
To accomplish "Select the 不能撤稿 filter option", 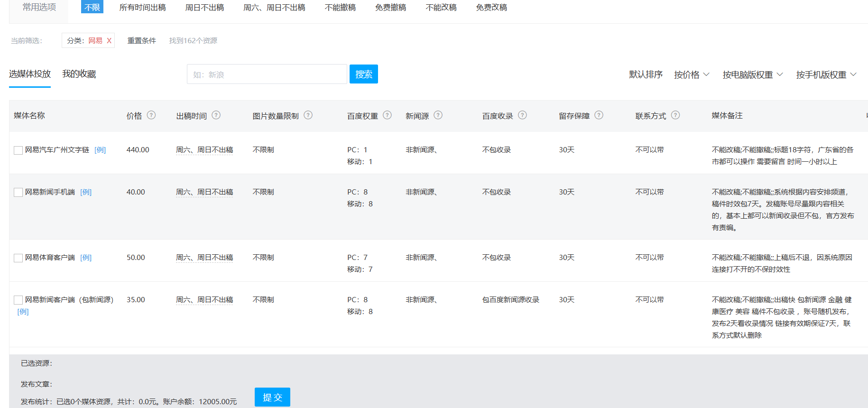I will tap(340, 8).
